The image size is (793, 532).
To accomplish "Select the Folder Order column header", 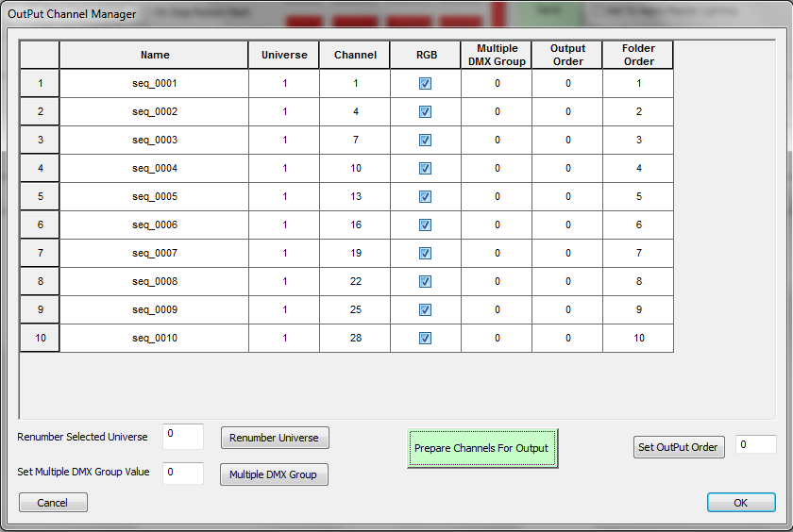I will [x=638, y=55].
